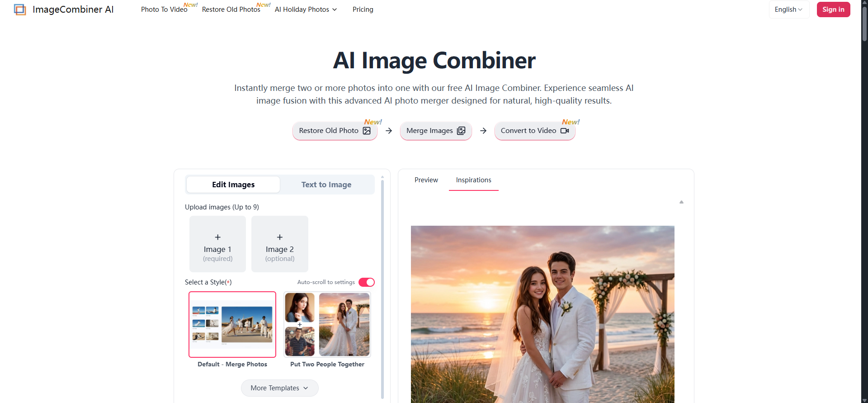Click the ImageCombiner AI logo icon
The height and width of the screenshot is (403, 868).
tap(20, 9)
